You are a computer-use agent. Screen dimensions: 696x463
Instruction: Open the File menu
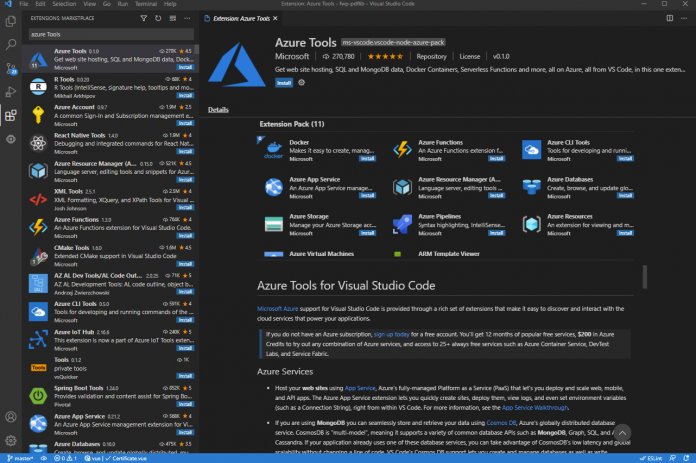(24, 4)
